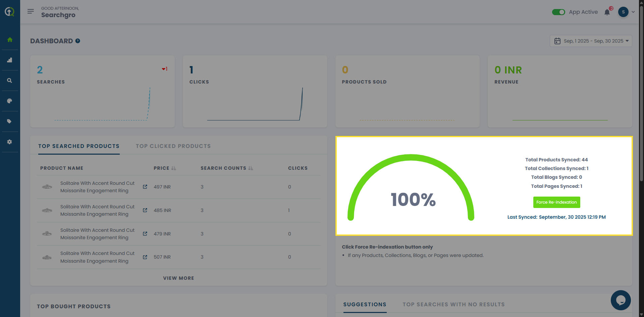Sort the table by Price column
This screenshot has width=644, height=317.
tap(173, 168)
